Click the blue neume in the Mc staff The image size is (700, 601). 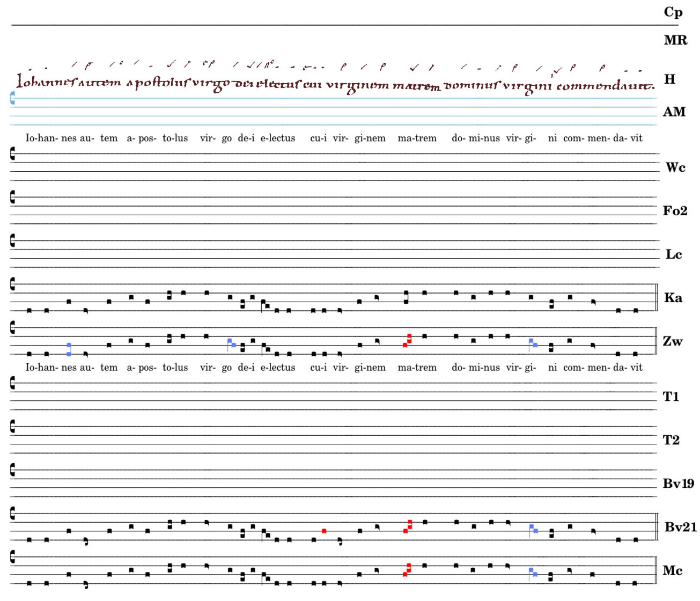[x=532, y=573]
